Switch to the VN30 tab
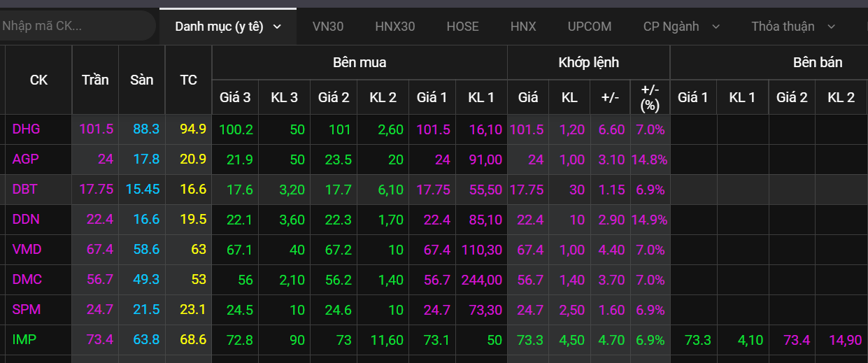Image resolution: width=868 pixels, height=363 pixels. pyautogui.click(x=328, y=27)
